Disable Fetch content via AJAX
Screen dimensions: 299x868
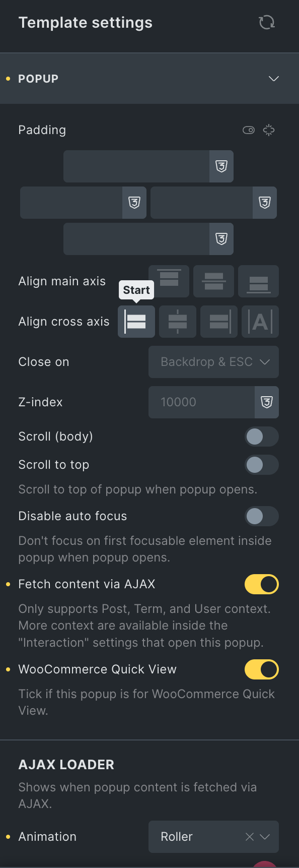coord(262,584)
